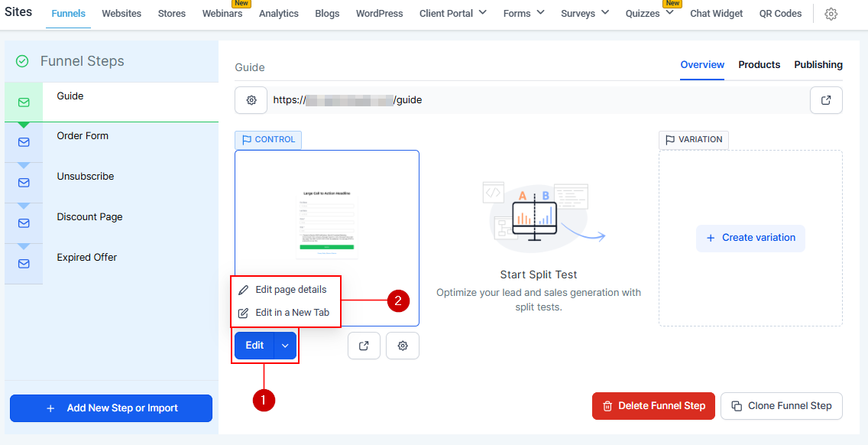Click the URL settings gear button
Screen dimensions: 868x445
[251, 100]
